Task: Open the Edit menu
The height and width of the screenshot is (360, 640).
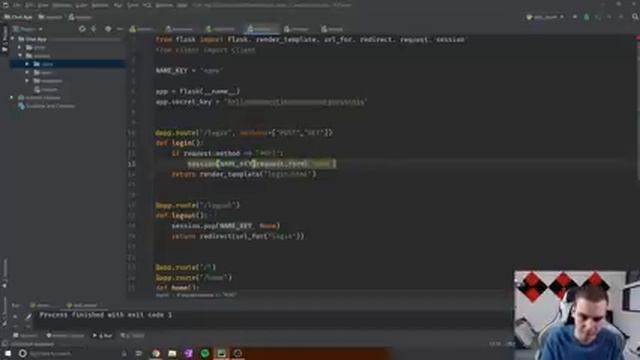Action: click(29, 5)
